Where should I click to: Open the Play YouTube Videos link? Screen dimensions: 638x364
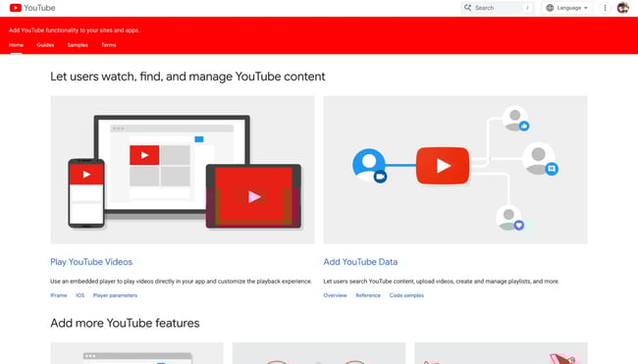point(91,262)
